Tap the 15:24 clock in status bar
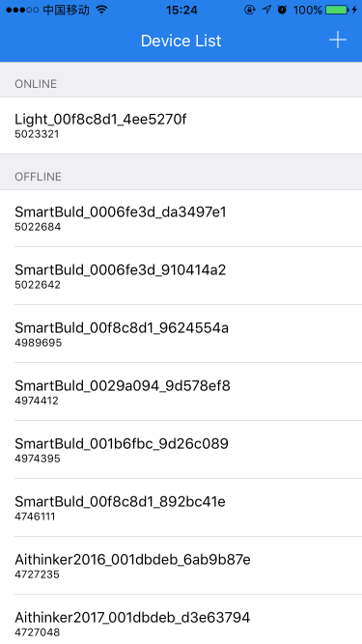 click(181, 10)
